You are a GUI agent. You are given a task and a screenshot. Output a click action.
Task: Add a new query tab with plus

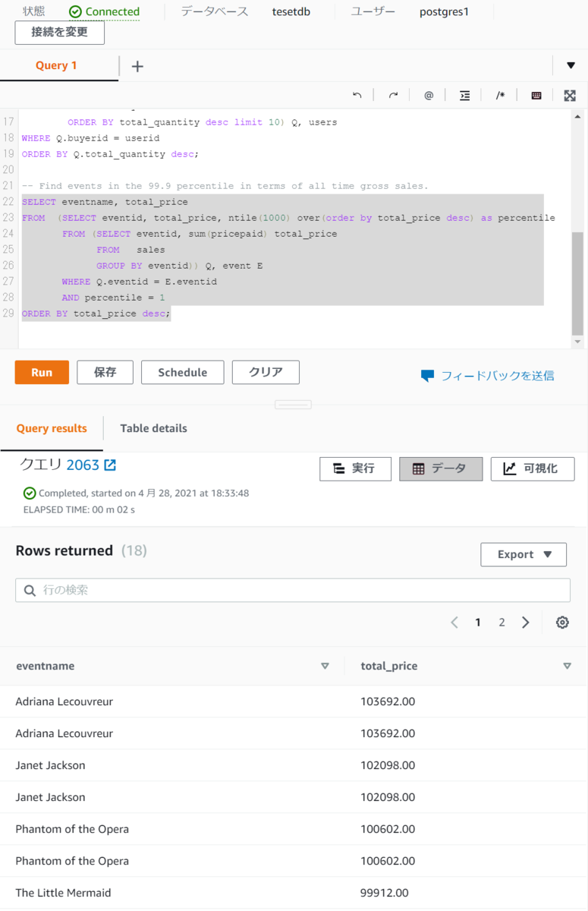(x=137, y=66)
